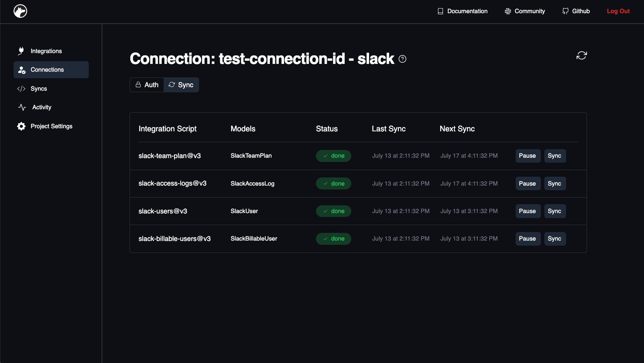Pause the slack-team-plan@v3 sync
This screenshot has width=644, height=363.
pyautogui.click(x=527, y=156)
